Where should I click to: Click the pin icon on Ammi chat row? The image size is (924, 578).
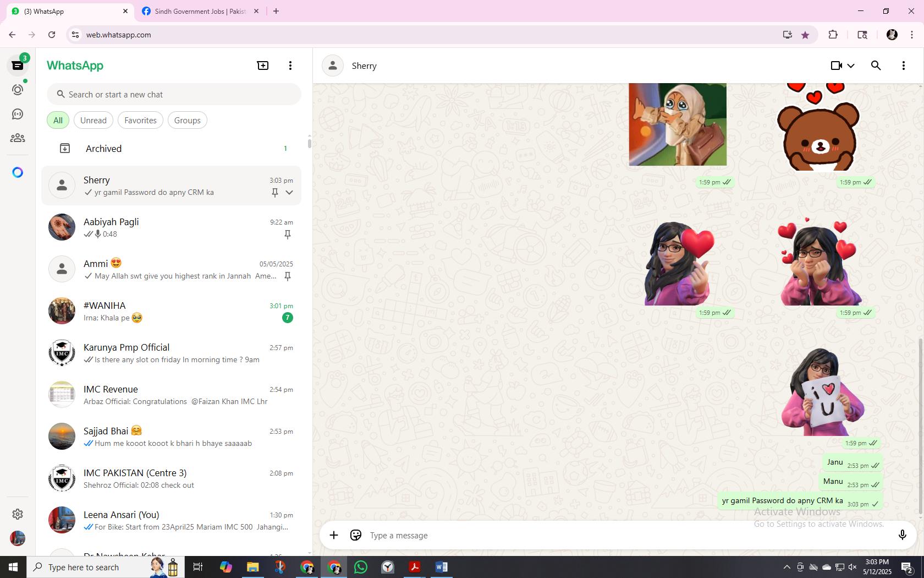pos(287,276)
